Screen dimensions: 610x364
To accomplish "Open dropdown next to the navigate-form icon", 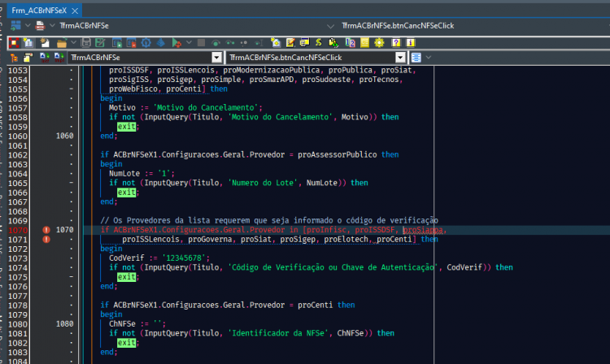I will (28, 26).
